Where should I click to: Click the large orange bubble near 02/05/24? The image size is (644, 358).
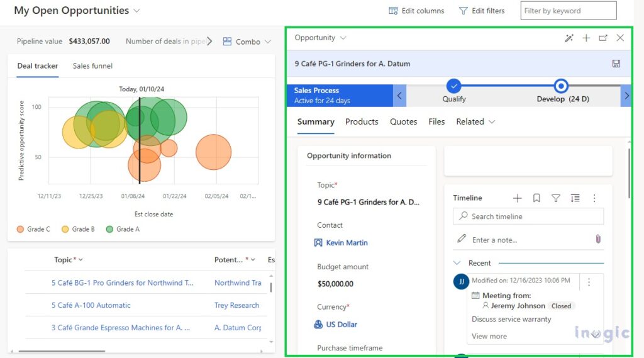214,152
